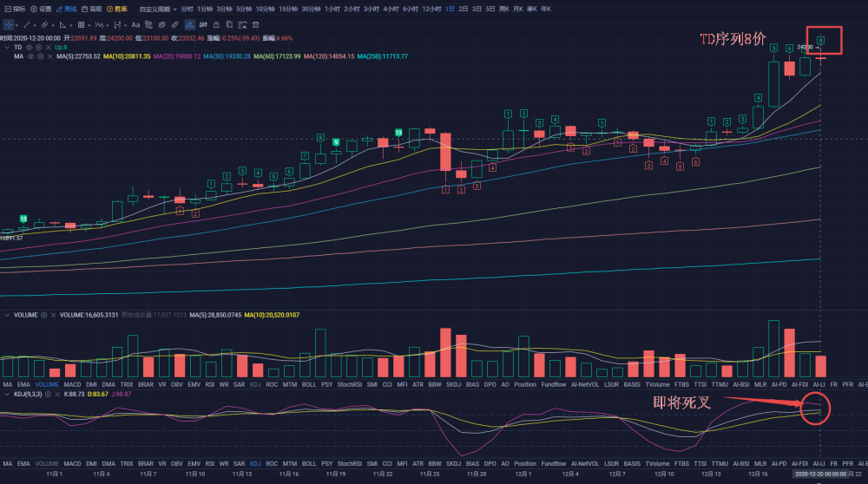This screenshot has width=868, height=484.
Task: Open settings gear for MA indicator
Action: 41,56
